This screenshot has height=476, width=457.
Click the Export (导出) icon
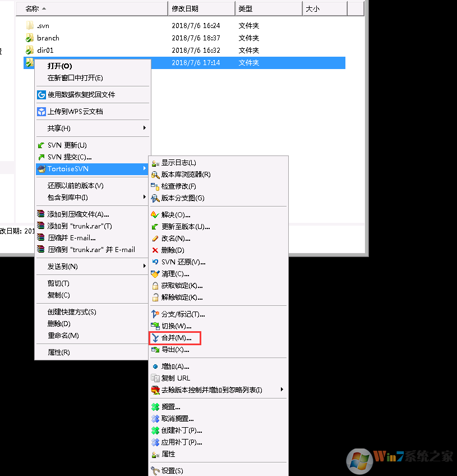click(155, 350)
